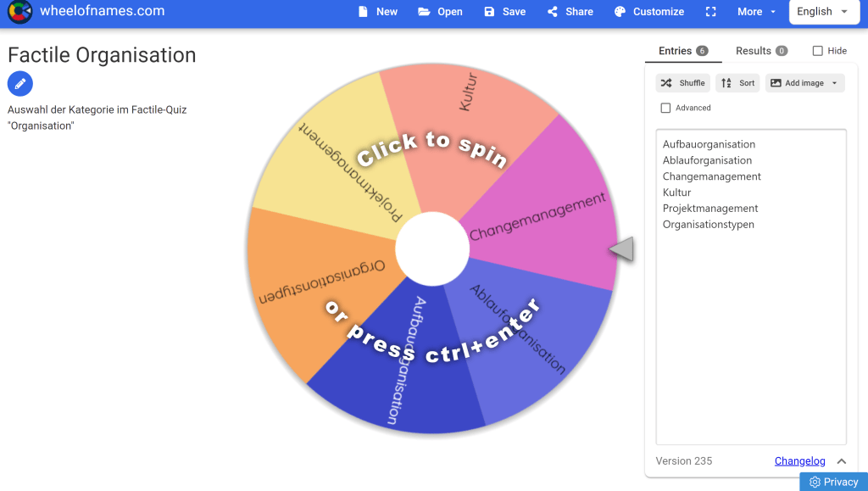Switch to the Results tab

click(x=760, y=51)
